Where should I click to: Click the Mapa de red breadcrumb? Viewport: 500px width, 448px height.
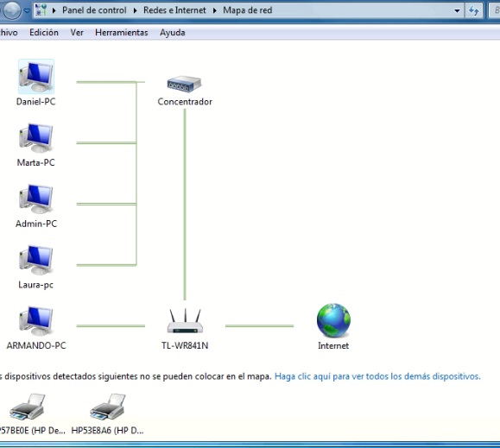248,10
